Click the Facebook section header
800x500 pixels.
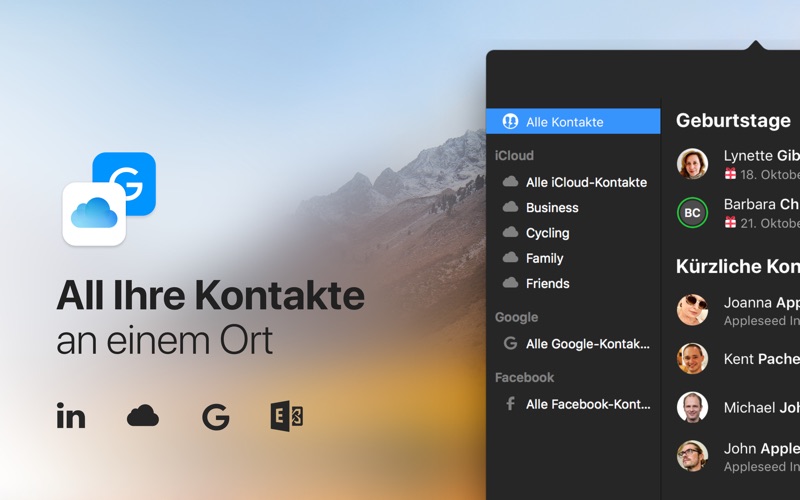coord(524,378)
